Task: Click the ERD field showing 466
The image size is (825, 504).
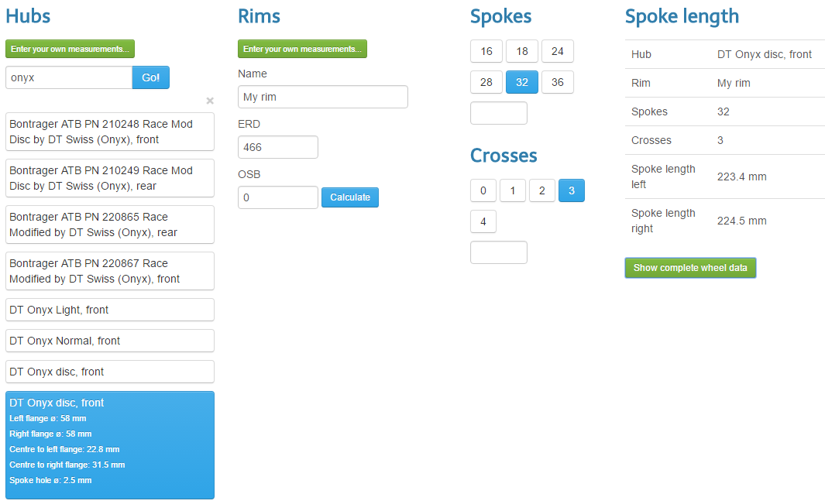Action: click(x=278, y=147)
